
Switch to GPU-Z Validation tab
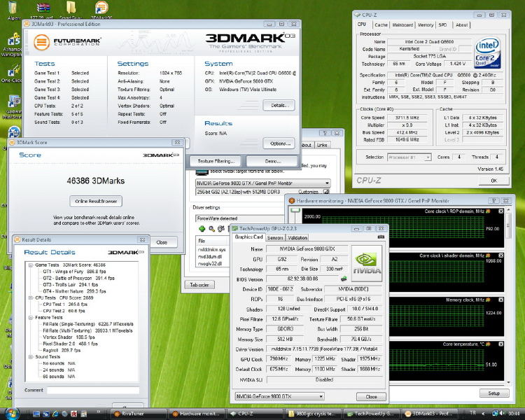point(297,238)
